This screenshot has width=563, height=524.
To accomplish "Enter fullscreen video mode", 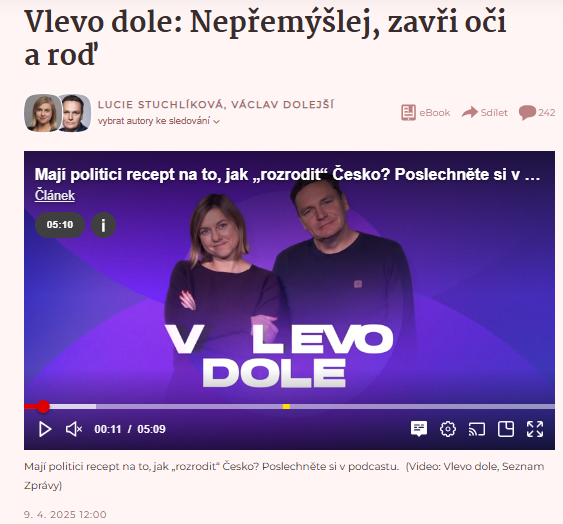I will coord(535,429).
